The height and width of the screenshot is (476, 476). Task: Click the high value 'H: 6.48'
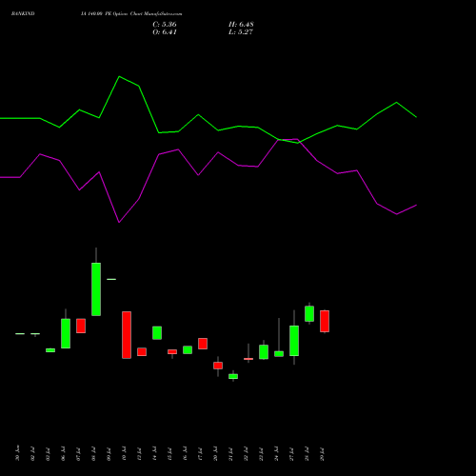241,25
